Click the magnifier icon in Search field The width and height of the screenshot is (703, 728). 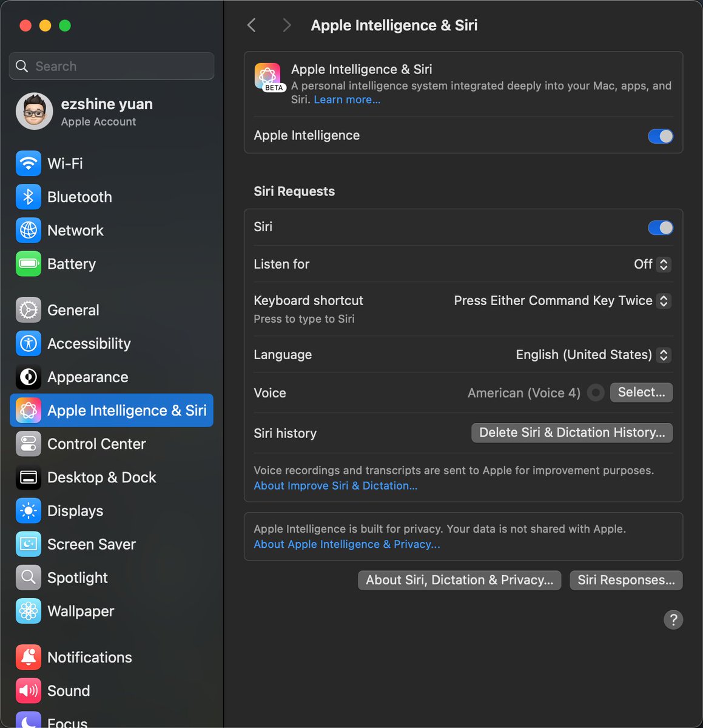pyautogui.click(x=22, y=66)
